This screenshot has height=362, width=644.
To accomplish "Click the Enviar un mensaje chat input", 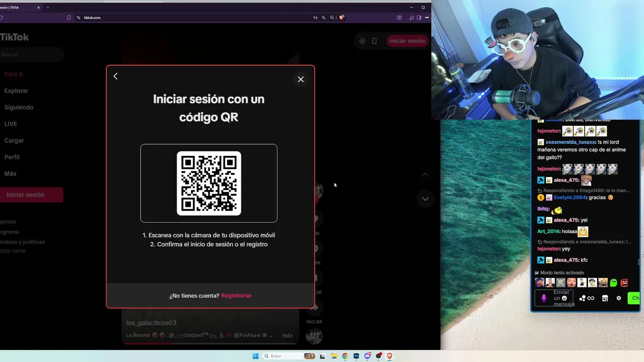I will 554,298.
